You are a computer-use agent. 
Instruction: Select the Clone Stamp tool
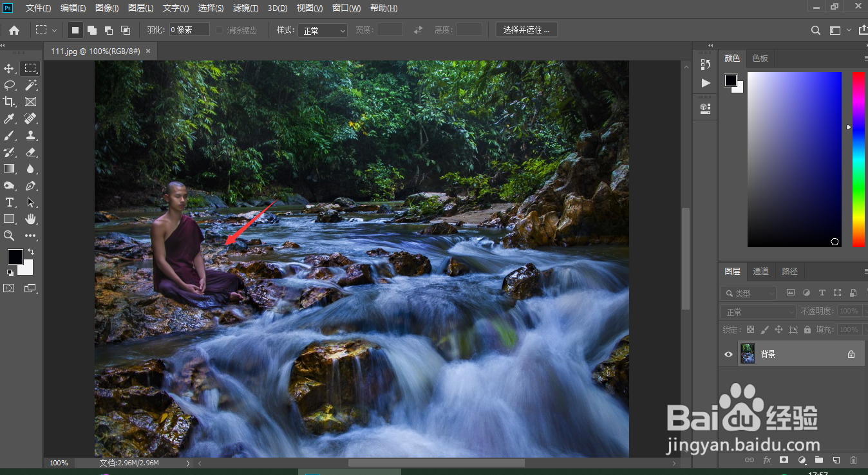[30, 135]
